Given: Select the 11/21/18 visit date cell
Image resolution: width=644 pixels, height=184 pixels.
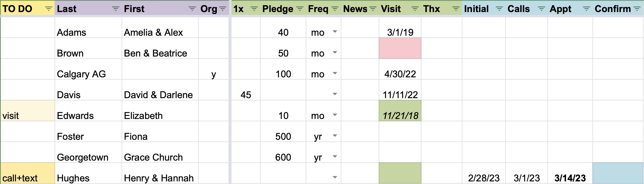Looking at the screenshot, I should point(400,116).
